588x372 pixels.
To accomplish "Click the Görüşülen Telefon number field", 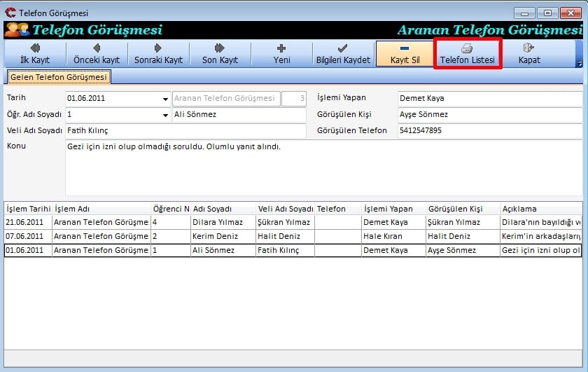I will click(x=489, y=131).
